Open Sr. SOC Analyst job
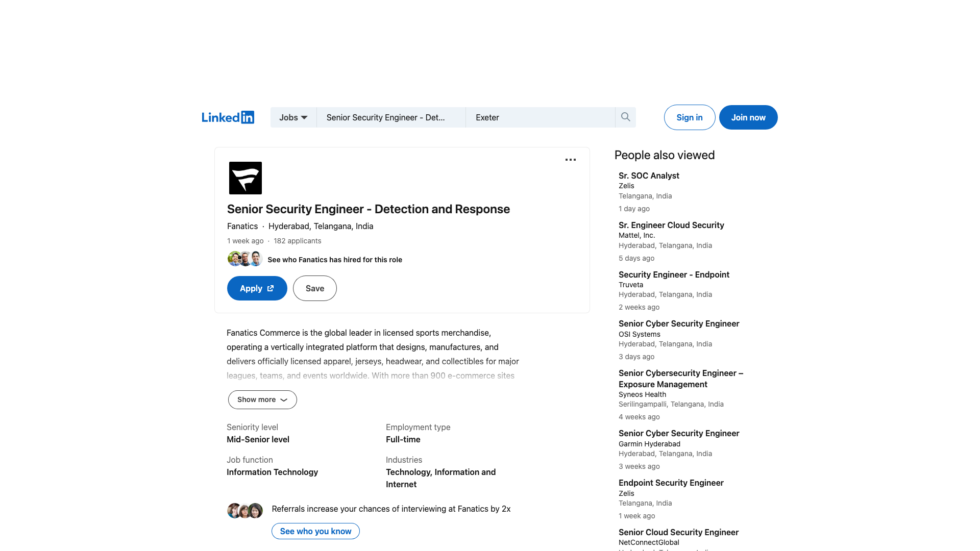 pyautogui.click(x=649, y=176)
